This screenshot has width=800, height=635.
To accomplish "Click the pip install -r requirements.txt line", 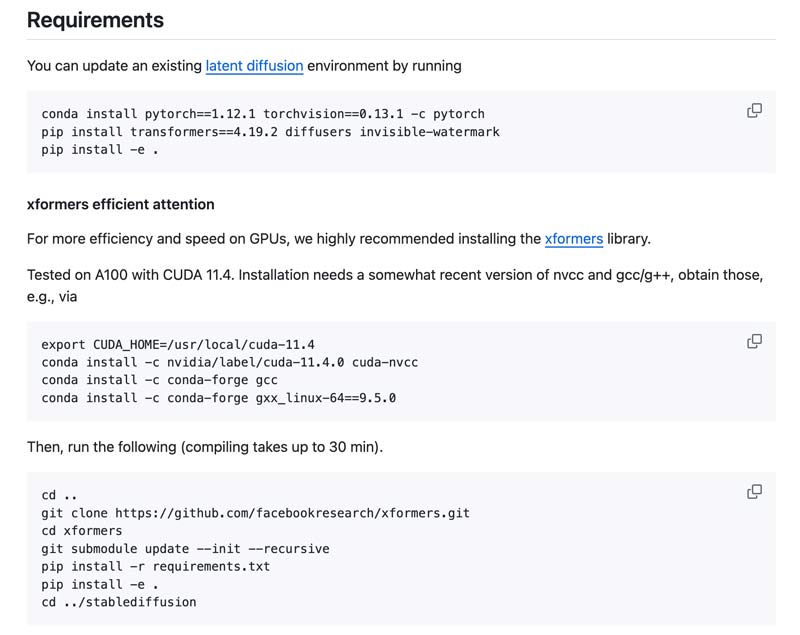I will pyautogui.click(x=156, y=567).
